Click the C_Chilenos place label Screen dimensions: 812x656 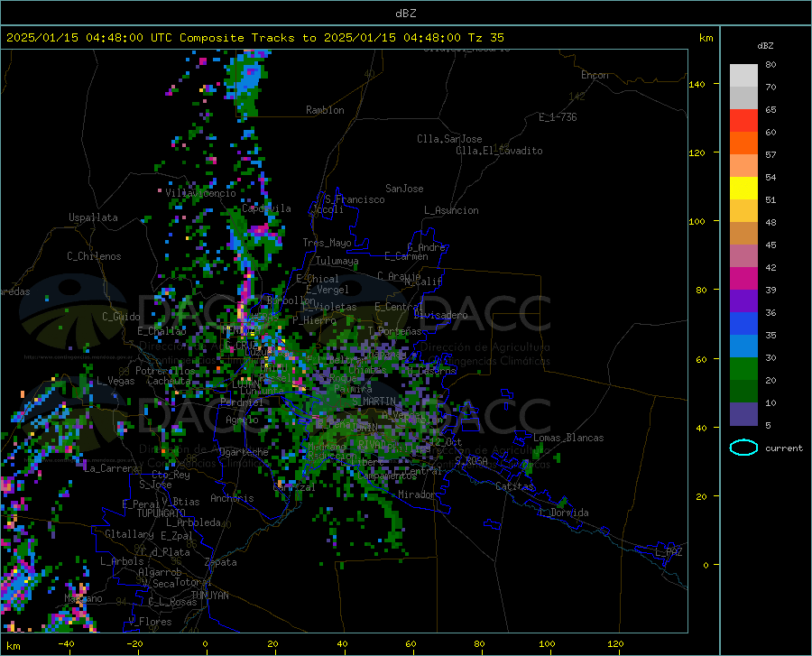point(94,256)
